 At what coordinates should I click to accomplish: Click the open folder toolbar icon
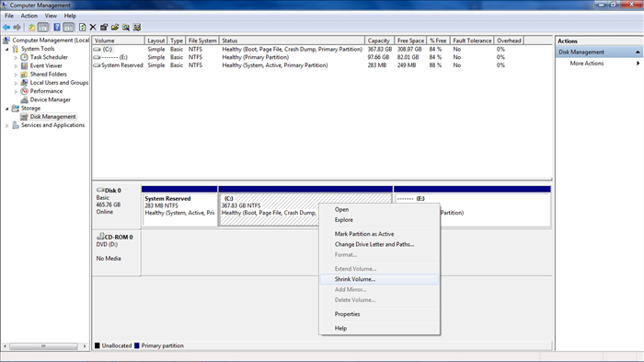click(115, 27)
